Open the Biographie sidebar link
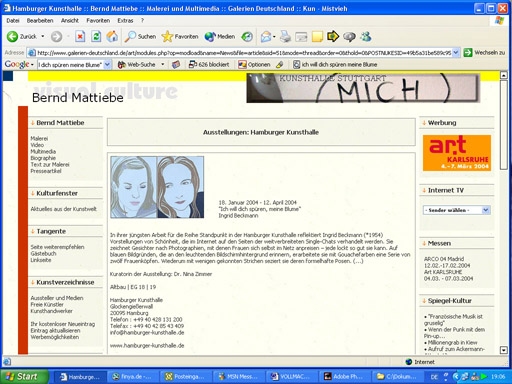This screenshot has width=512, height=384. (43, 158)
